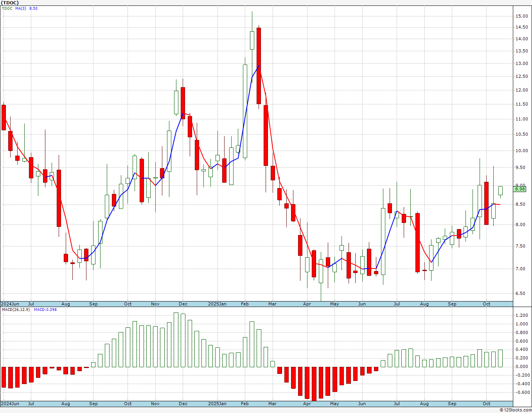Click Feb on the MACD panel time axis

pos(245,404)
